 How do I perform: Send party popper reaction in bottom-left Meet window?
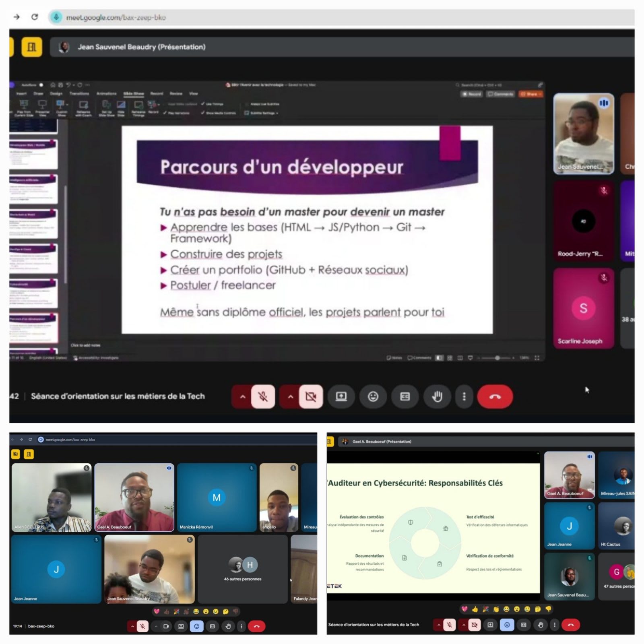[x=176, y=611]
